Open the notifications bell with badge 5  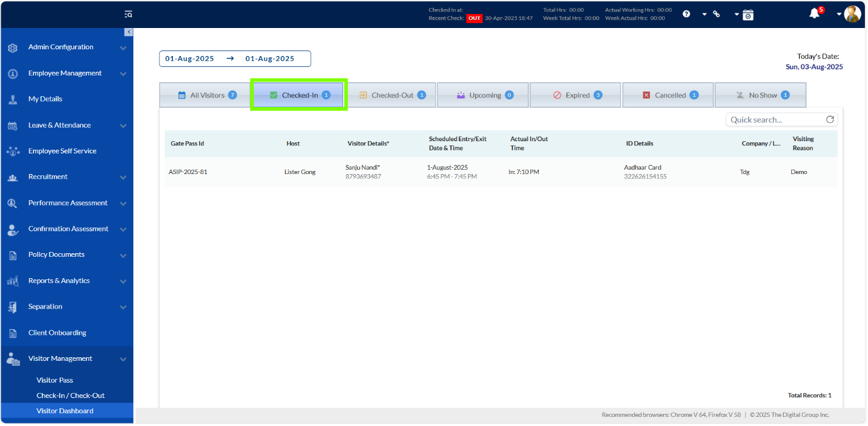814,13
